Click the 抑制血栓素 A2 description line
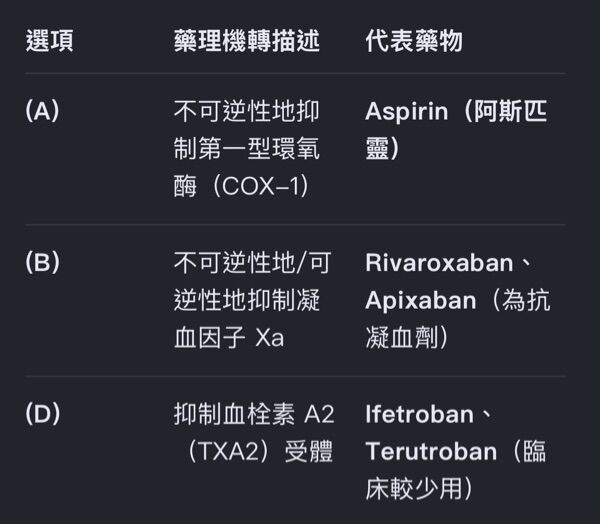The height and width of the screenshot is (524, 600). tap(254, 414)
